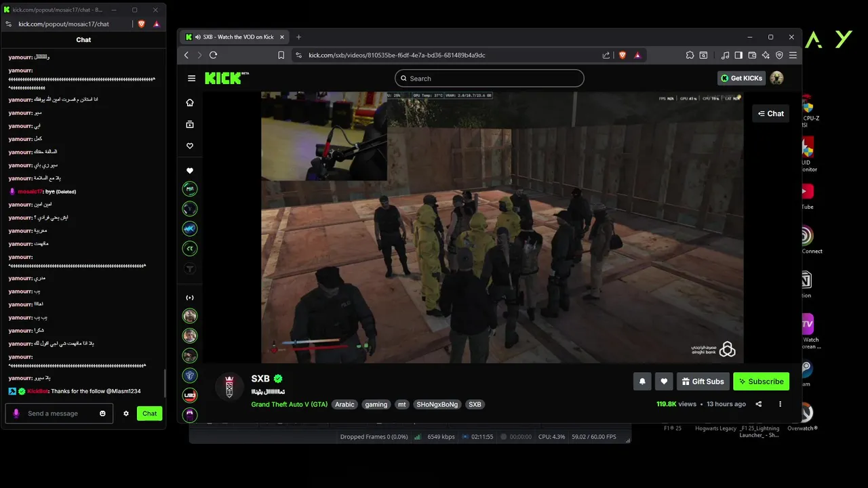Open the SXB channel avatar
Image resolution: width=868 pixels, height=488 pixels.
(229, 386)
